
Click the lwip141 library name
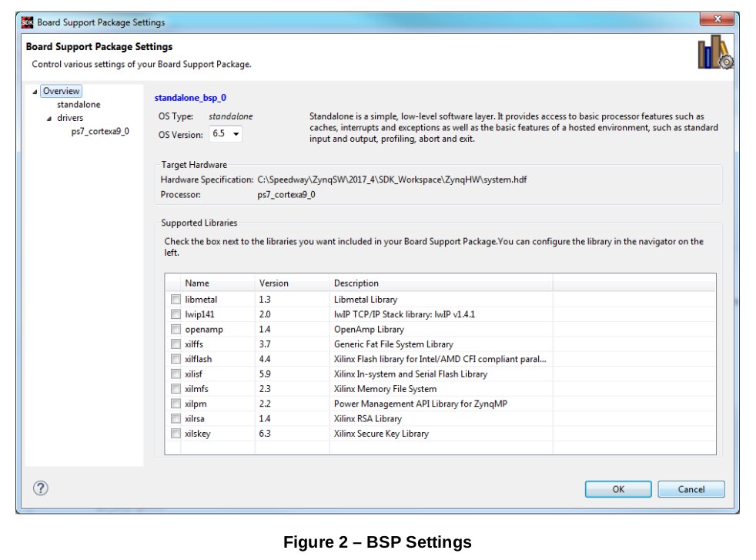(x=199, y=314)
